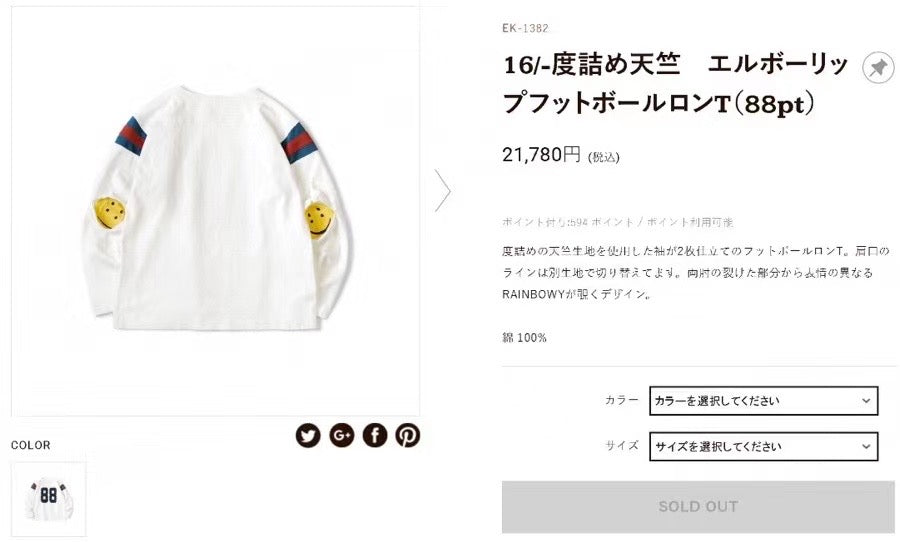The image size is (900, 542).
Task: Click the 21,780円 price
Action: tap(541, 154)
